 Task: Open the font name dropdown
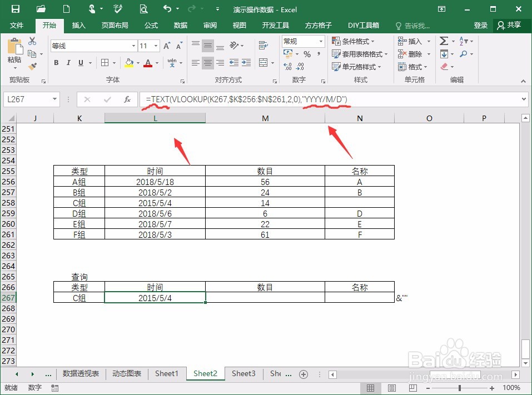click(x=133, y=45)
